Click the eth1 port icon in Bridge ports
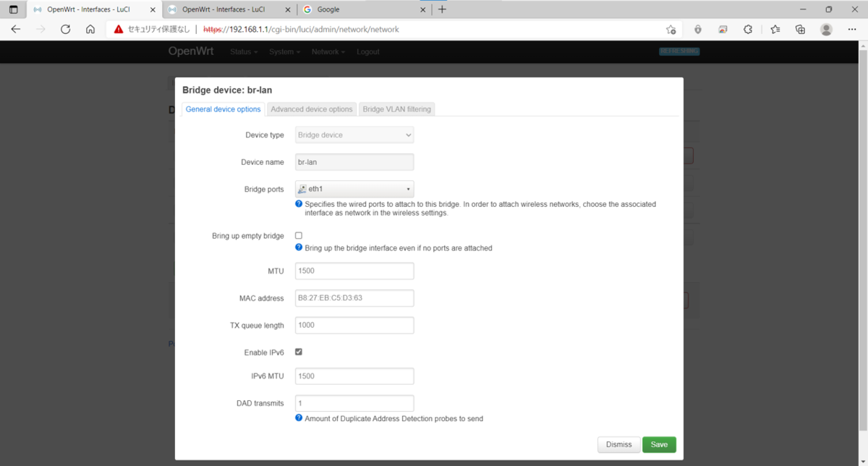Image resolution: width=868 pixels, height=466 pixels. tap(302, 189)
